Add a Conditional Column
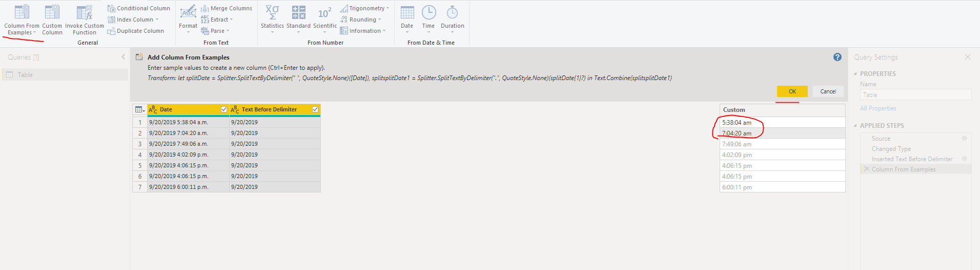Viewport: 980px width, 270px height. pos(138,8)
